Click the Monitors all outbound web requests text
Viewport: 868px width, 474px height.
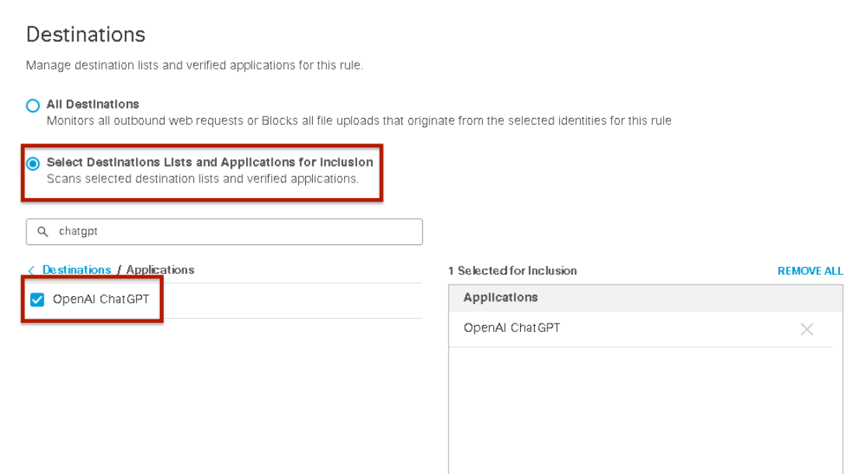(359, 121)
